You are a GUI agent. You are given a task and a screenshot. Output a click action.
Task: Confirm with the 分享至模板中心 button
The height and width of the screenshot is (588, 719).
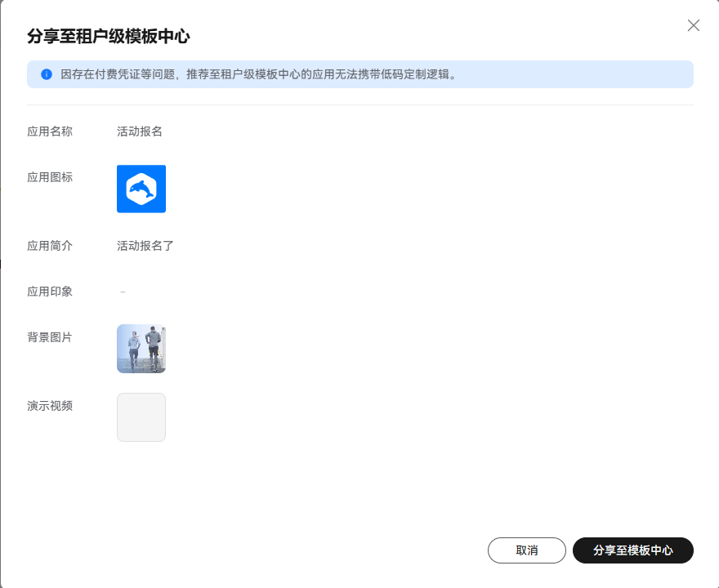[632, 550]
